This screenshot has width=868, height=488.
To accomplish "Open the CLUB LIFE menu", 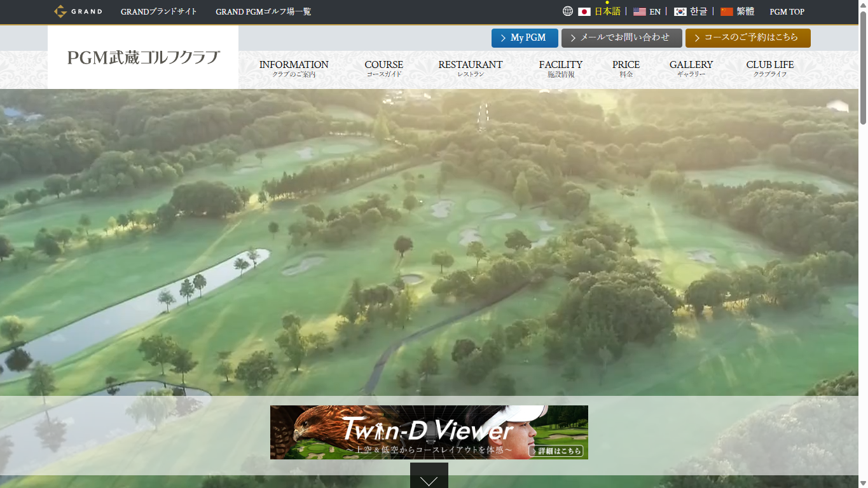I will 770,69.
